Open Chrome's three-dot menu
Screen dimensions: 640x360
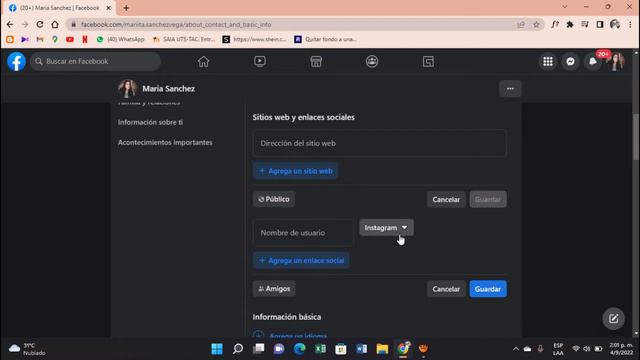click(x=630, y=24)
